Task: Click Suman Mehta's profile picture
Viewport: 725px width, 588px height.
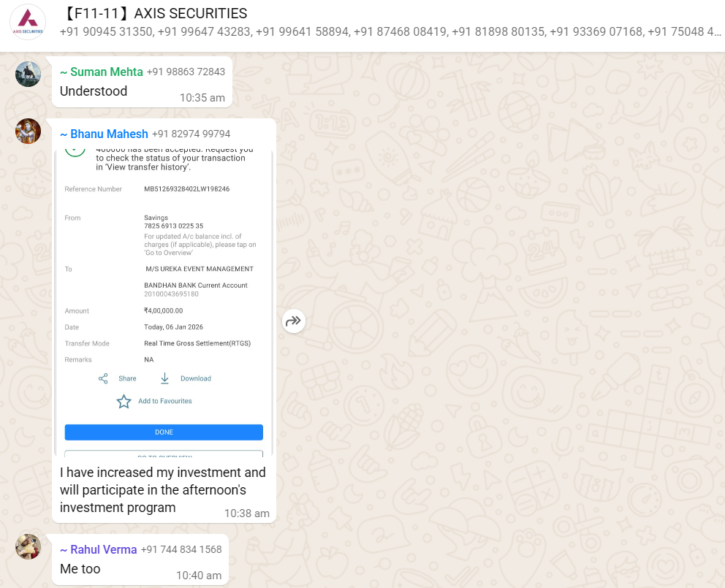Action: (28, 75)
